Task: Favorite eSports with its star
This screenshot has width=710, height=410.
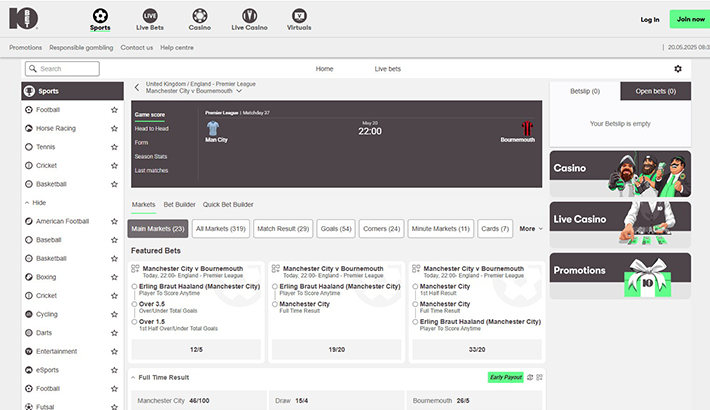Action: [x=114, y=370]
